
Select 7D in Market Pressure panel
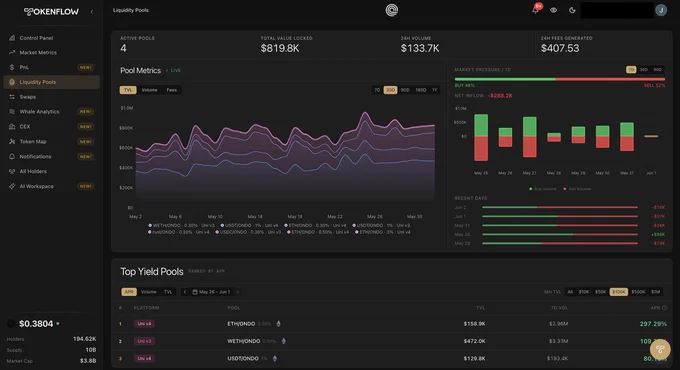pyautogui.click(x=631, y=69)
